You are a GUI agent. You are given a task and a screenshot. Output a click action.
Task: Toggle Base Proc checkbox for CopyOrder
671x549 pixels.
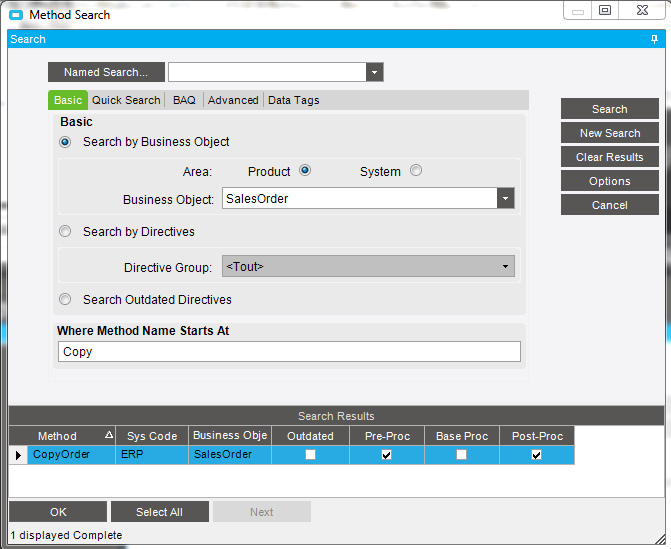(x=461, y=454)
